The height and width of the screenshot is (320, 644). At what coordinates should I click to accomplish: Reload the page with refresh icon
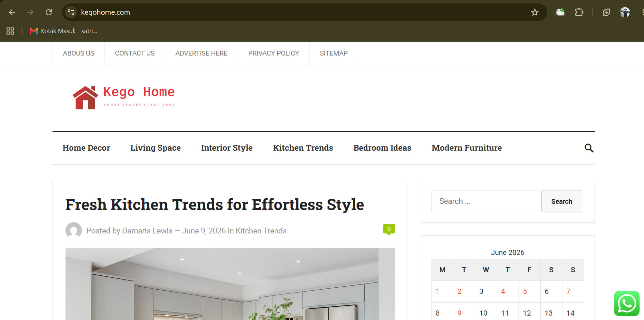tap(49, 12)
